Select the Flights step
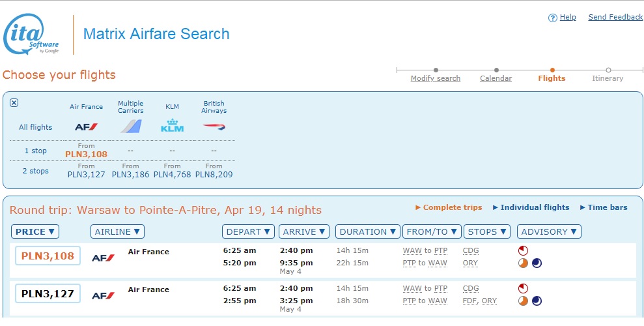Screen dimensions: 644x326 (552, 78)
